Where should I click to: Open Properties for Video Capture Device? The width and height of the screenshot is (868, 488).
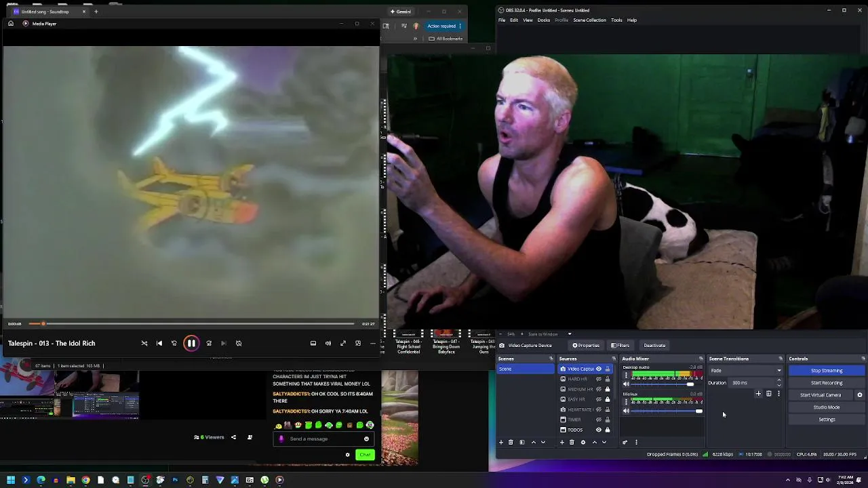pyautogui.click(x=586, y=346)
